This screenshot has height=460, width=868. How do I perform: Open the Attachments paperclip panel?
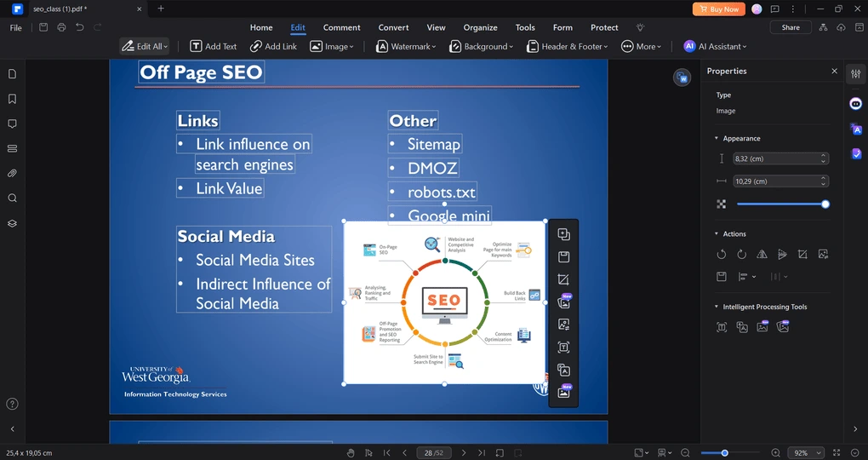pyautogui.click(x=12, y=173)
